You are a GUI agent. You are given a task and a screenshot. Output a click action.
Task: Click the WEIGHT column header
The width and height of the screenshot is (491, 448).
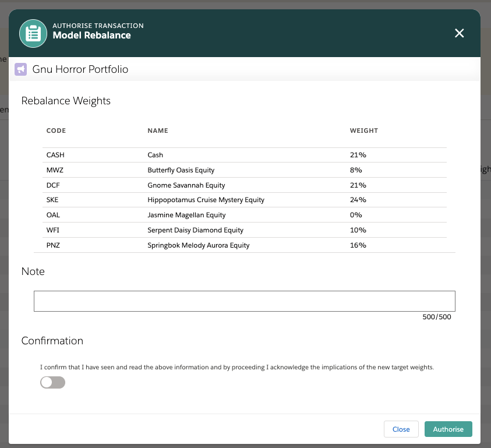[363, 130]
